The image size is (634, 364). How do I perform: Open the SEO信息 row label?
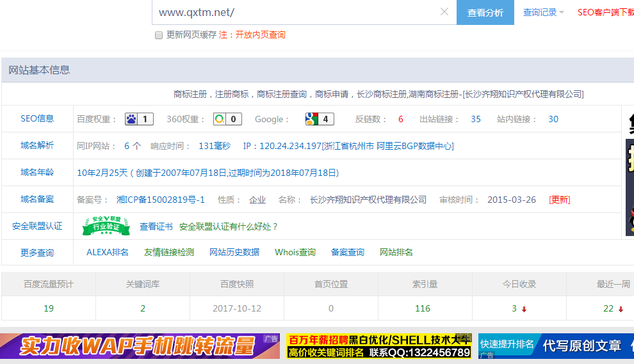tap(37, 118)
